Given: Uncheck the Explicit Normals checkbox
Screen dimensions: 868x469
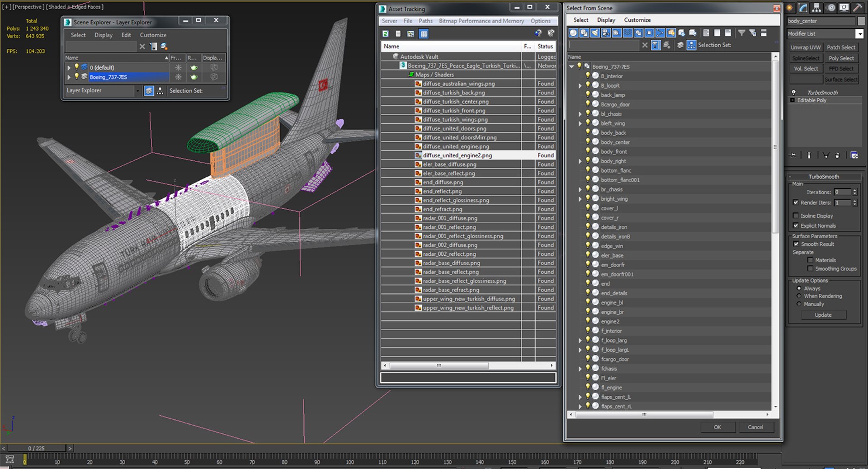Looking at the screenshot, I should coord(796,225).
